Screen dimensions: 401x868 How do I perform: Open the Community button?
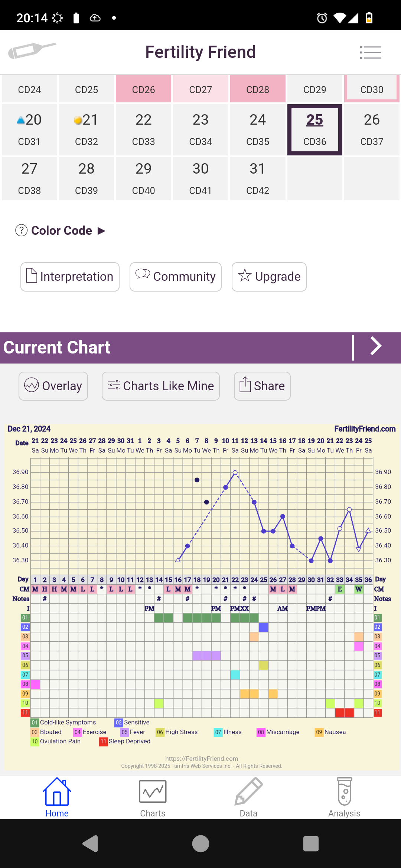pyautogui.click(x=175, y=277)
